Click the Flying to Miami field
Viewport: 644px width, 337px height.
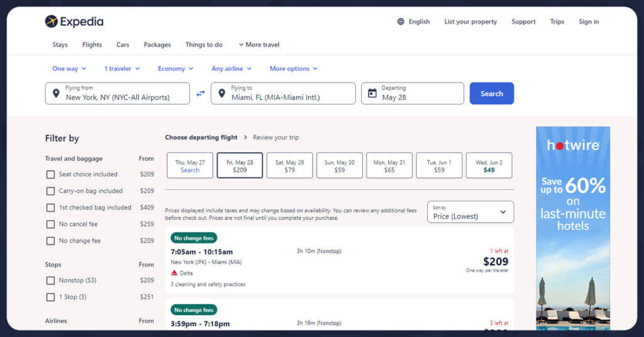click(x=283, y=94)
